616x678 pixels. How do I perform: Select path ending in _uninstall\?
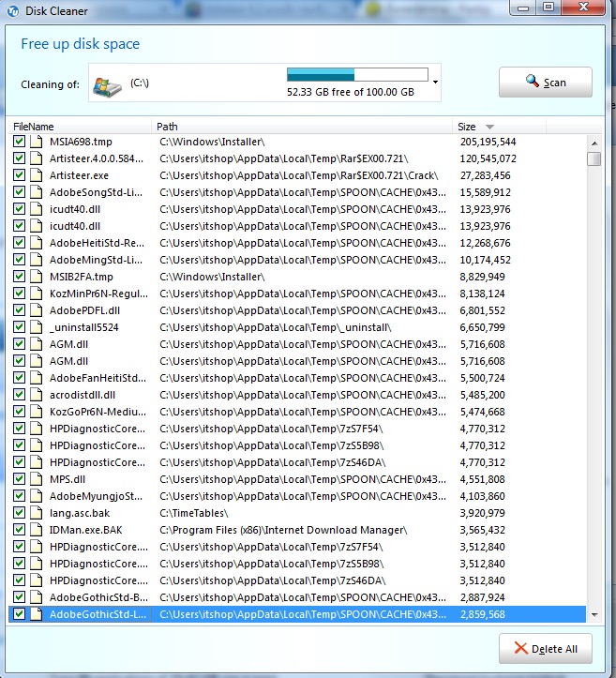(x=276, y=328)
